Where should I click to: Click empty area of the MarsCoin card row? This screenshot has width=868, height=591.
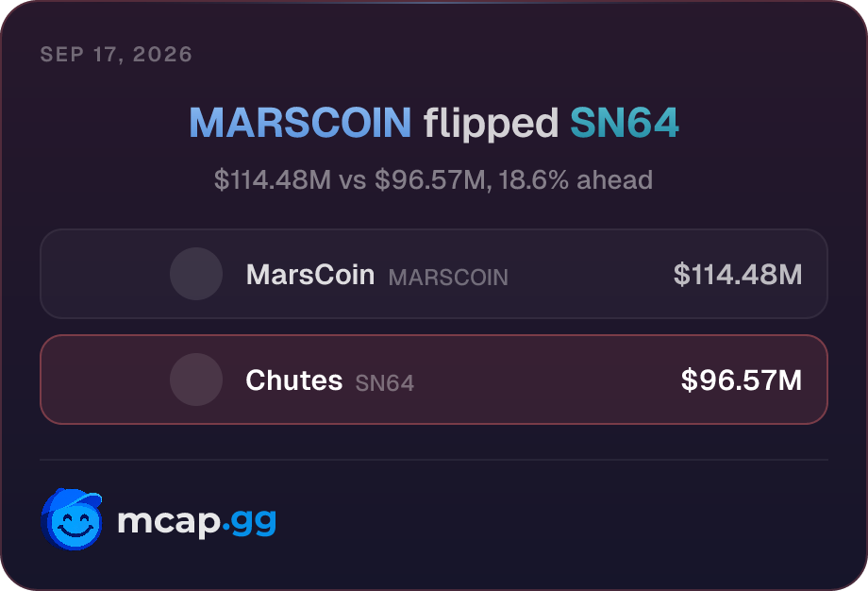(587, 274)
